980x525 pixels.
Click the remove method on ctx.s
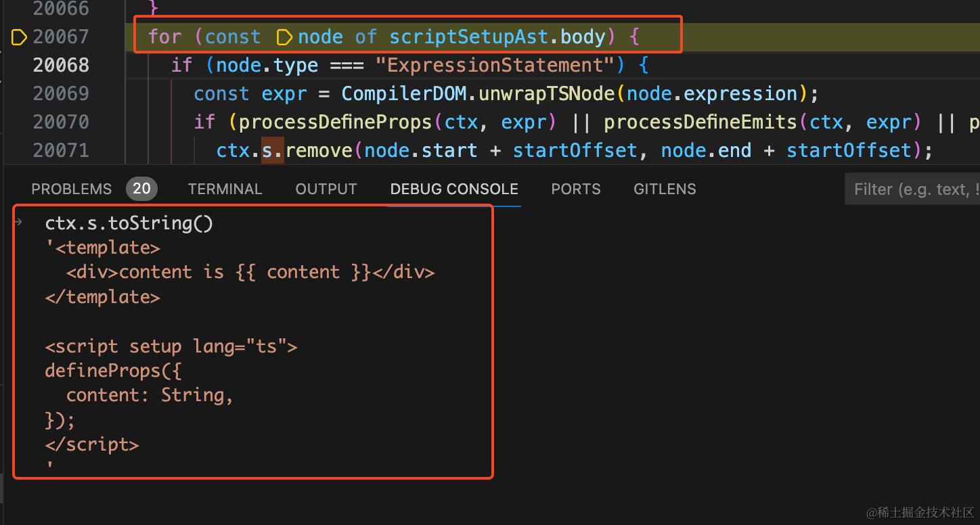[x=319, y=150]
